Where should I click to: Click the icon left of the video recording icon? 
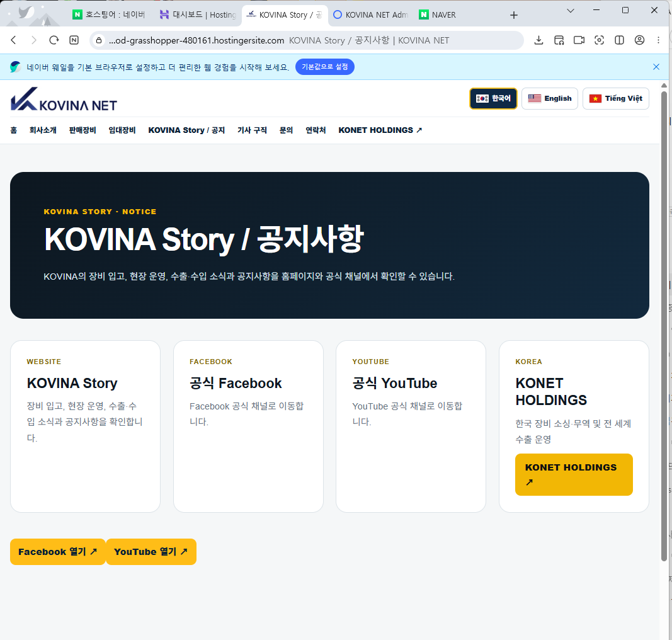(x=559, y=40)
